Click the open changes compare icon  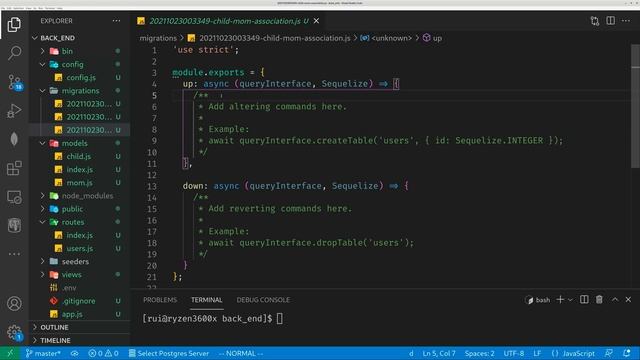point(595,21)
